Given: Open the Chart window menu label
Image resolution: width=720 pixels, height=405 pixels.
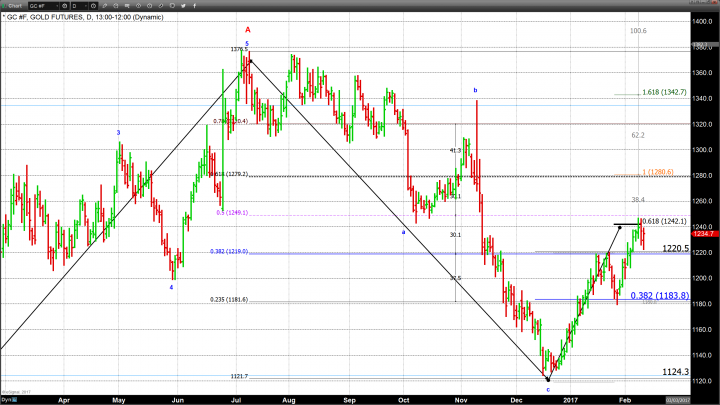Looking at the screenshot, I should click(14, 5).
